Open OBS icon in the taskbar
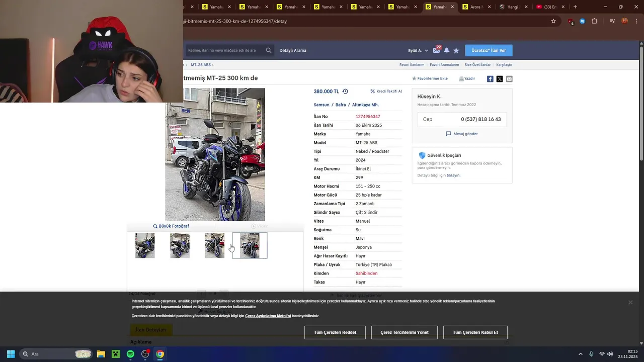Viewport: 644px width, 362px height. pyautogui.click(x=145, y=354)
